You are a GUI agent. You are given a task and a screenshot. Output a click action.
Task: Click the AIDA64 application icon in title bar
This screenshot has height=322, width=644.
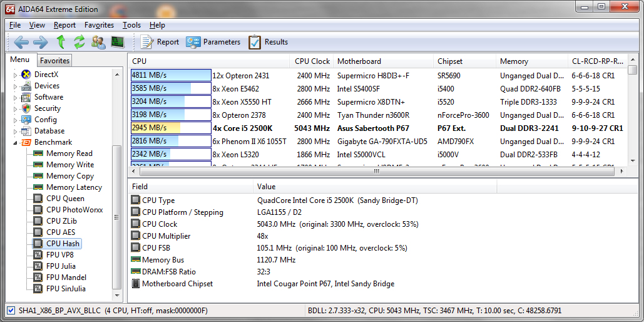[9, 9]
